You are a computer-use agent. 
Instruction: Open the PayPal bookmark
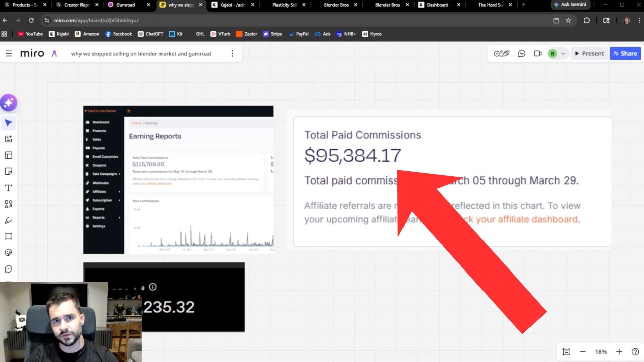299,34
